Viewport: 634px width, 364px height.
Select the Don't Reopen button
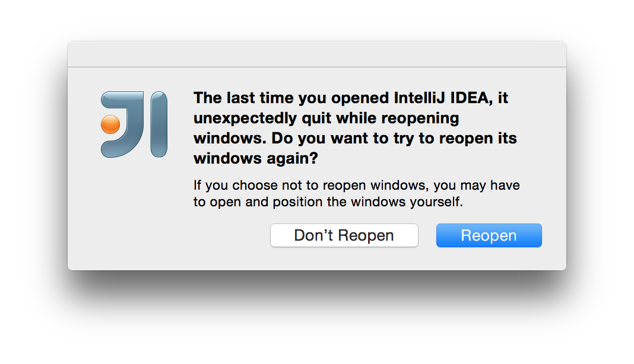coord(344,235)
